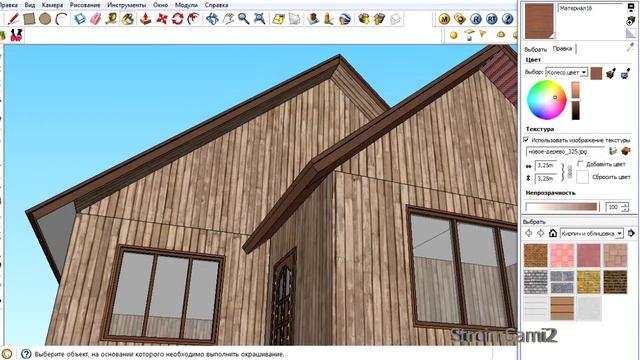Open the 'Инструменты' menu
Viewport: 640px width, 360px height.
pos(127,5)
